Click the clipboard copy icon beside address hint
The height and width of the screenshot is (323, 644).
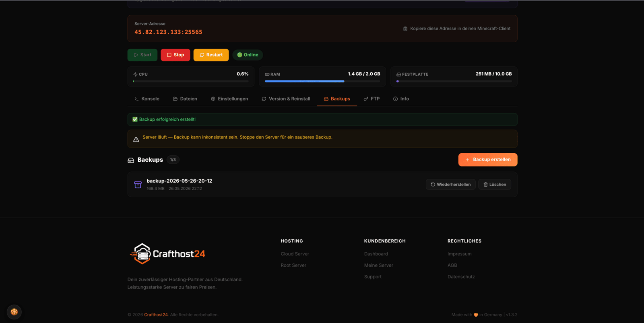[x=405, y=29]
